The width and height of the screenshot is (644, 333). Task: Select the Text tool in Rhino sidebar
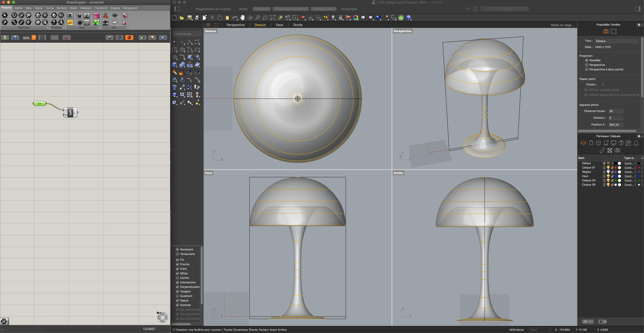pyautogui.click(x=174, y=87)
